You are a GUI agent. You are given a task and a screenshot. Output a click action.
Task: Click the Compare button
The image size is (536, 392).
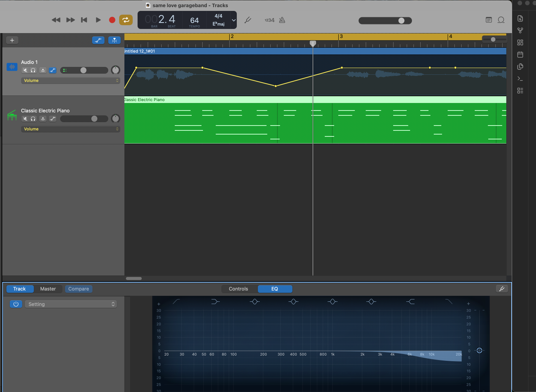(x=79, y=289)
